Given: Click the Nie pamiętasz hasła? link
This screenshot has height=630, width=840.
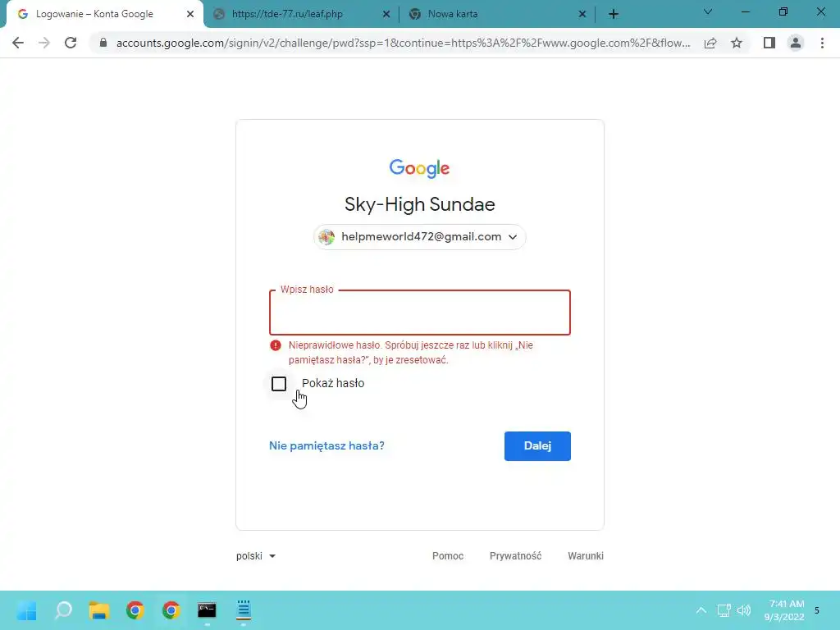Looking at the screenshot, I should tap(326, 445).
